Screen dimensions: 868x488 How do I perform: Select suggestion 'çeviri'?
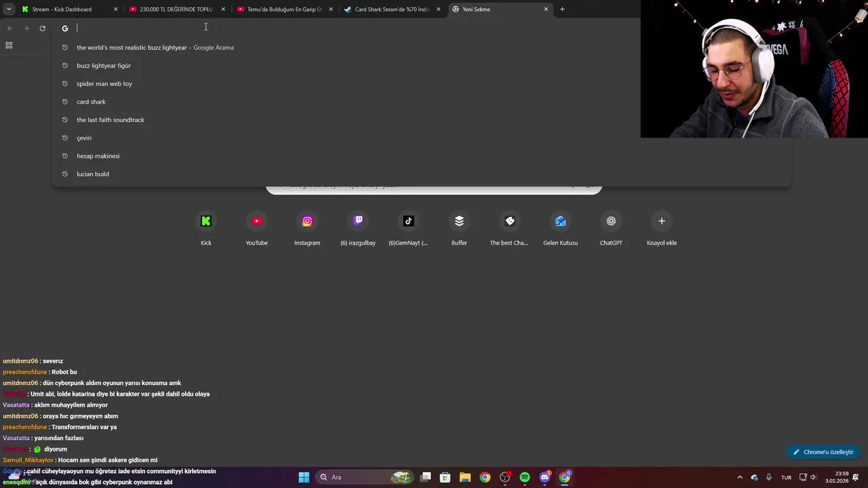click(x=420, y=138)
